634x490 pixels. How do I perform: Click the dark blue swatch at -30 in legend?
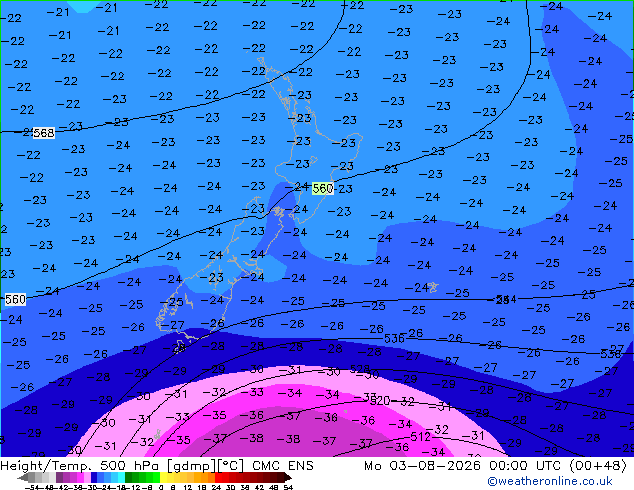(x=94, y=478)
